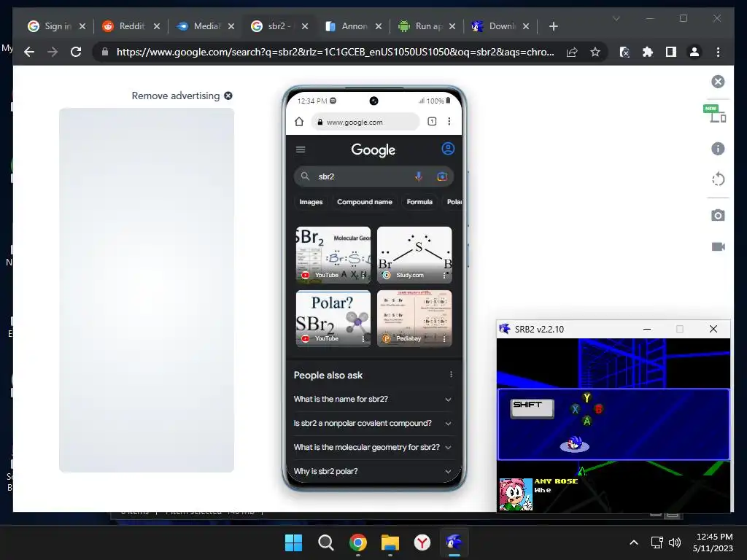This screenshot has height=560, width=747.
Task: Click the browser back arrow
Action: [29, 52]
